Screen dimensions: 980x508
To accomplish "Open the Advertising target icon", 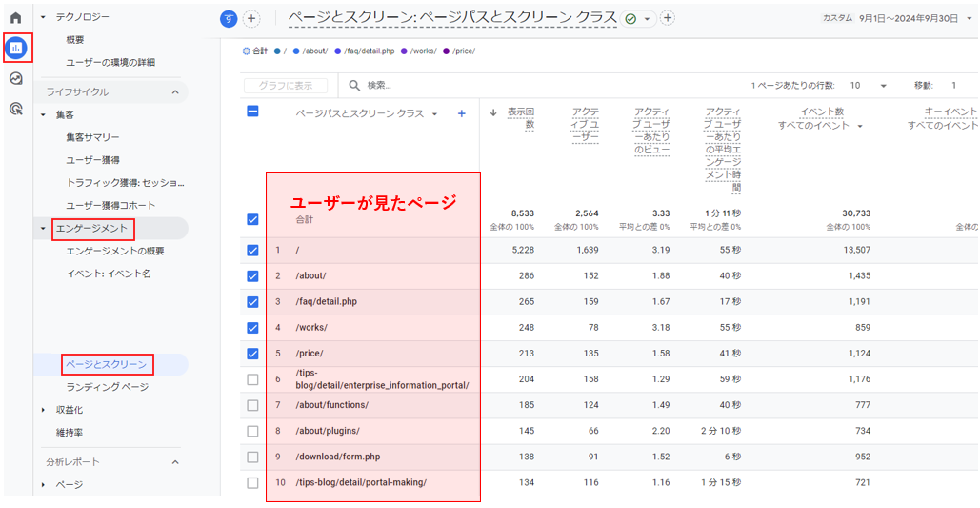I will click(16, 110).
